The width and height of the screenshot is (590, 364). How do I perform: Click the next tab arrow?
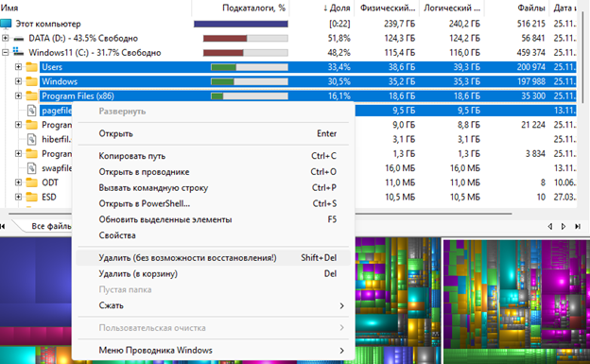point(564,226)
